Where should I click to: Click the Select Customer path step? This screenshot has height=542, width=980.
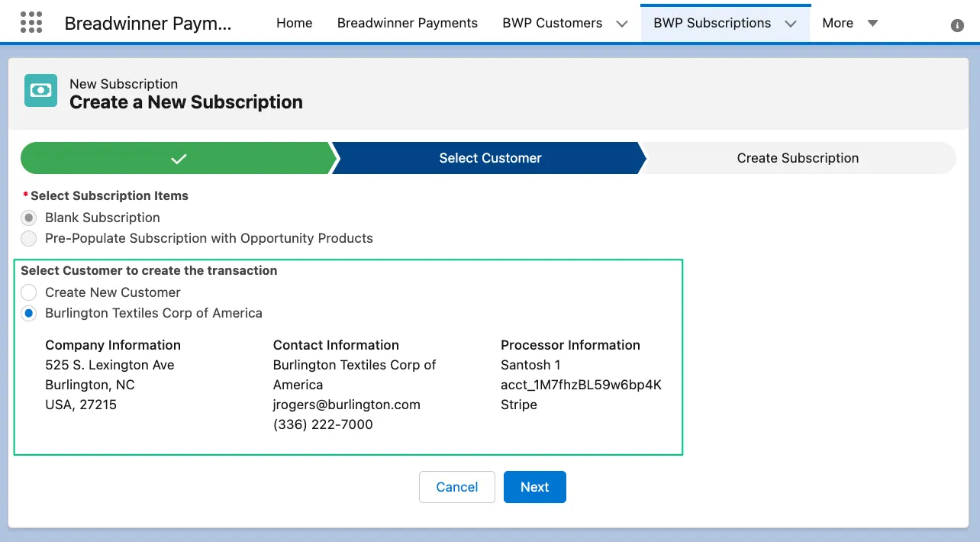490,158
